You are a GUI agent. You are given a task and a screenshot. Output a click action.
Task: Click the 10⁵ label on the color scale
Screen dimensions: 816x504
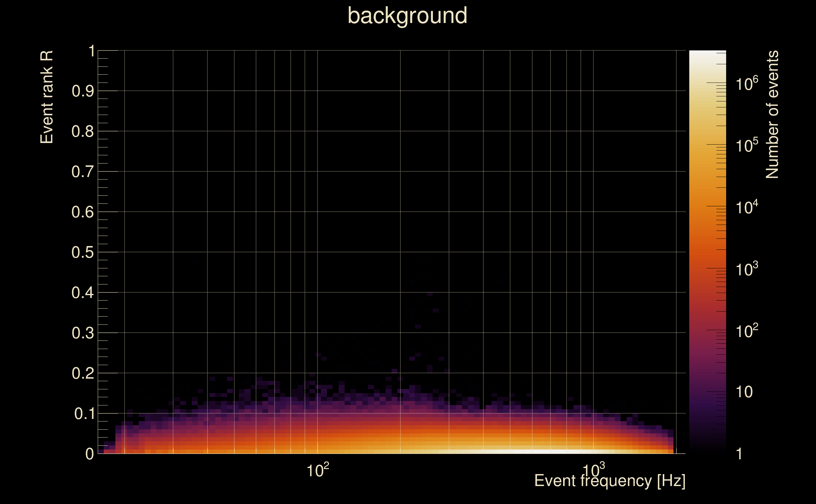pos(747,145)
